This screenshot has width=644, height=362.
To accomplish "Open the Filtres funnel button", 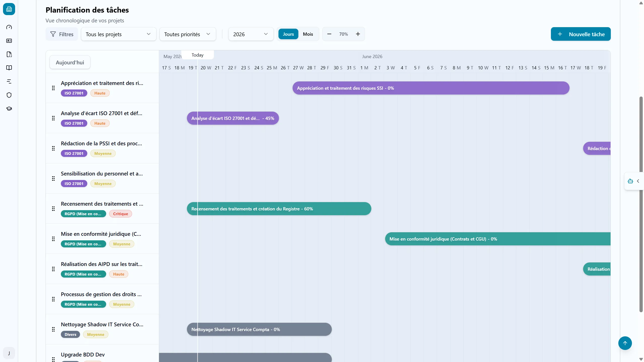I will point(62,34).
